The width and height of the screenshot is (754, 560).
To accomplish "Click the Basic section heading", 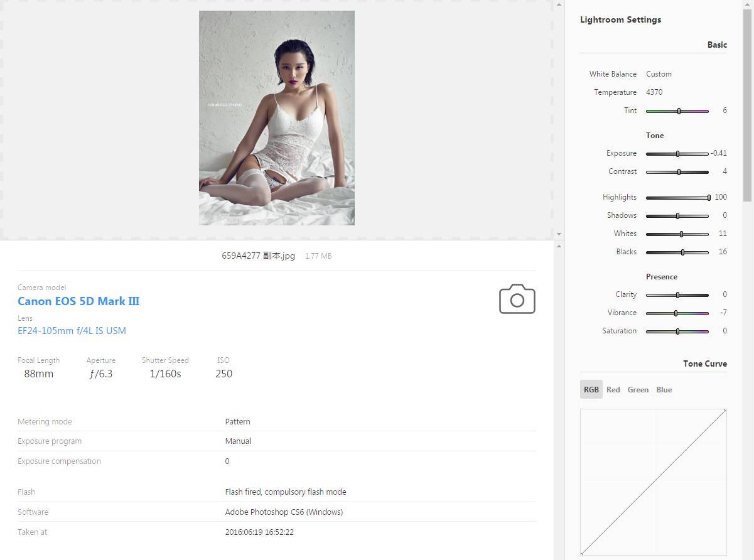I will click(717, 45).
